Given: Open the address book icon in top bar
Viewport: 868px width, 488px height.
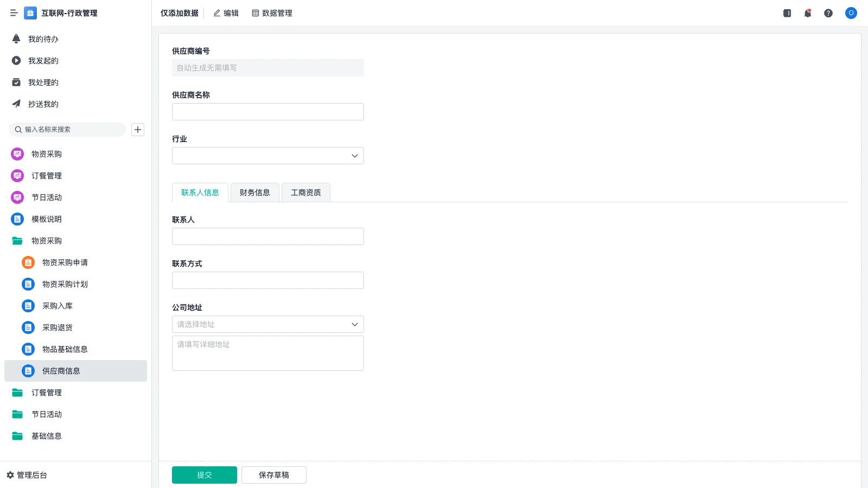Looking at the screenshot, I should (787, 13).
